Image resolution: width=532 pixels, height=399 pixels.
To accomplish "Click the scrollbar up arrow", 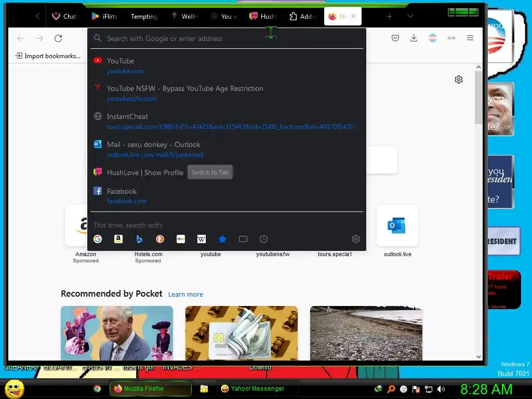I will click(x=478, y=67).
